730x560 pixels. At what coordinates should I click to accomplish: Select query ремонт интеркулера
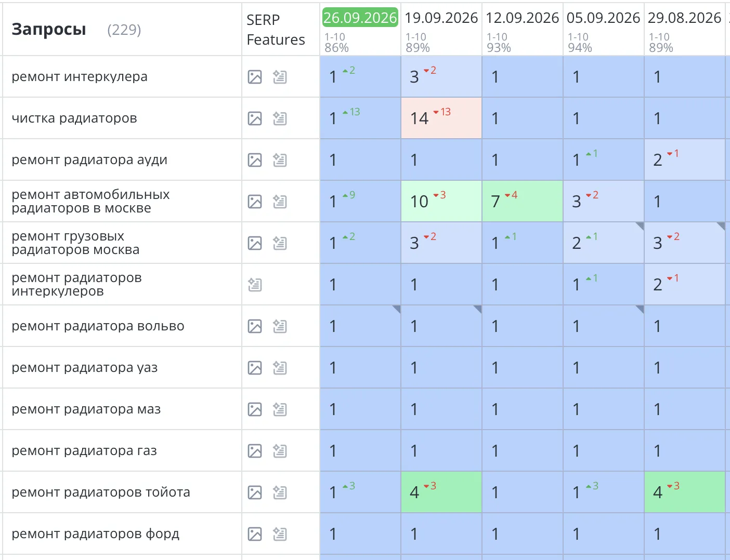(x=80, y=77)
